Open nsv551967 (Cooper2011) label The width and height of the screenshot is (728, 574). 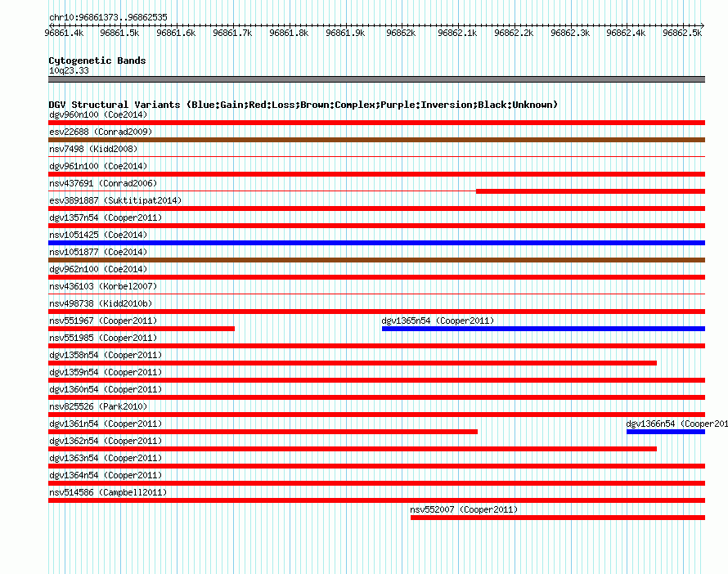pos(103,321)
